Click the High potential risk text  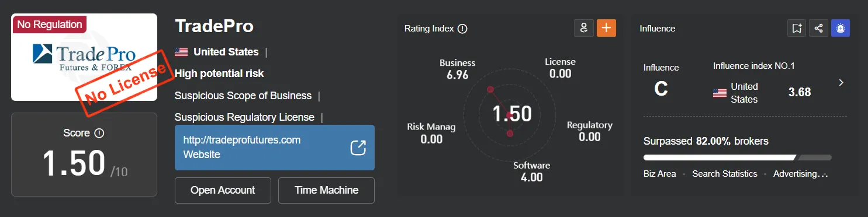click(219, 73)
